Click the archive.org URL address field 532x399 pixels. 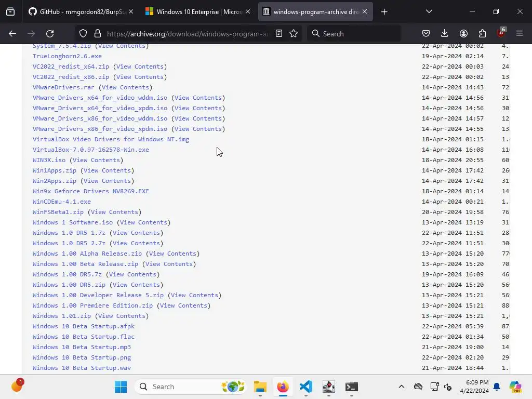188,34
